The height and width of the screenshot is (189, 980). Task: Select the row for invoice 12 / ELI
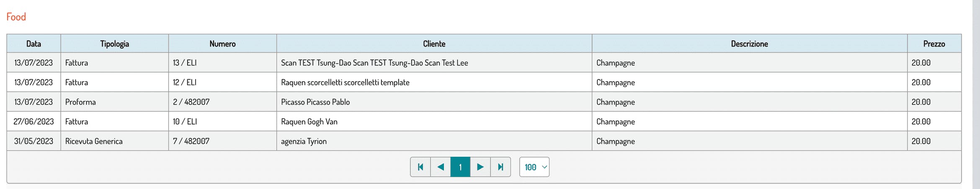click(x=185, y=83)
